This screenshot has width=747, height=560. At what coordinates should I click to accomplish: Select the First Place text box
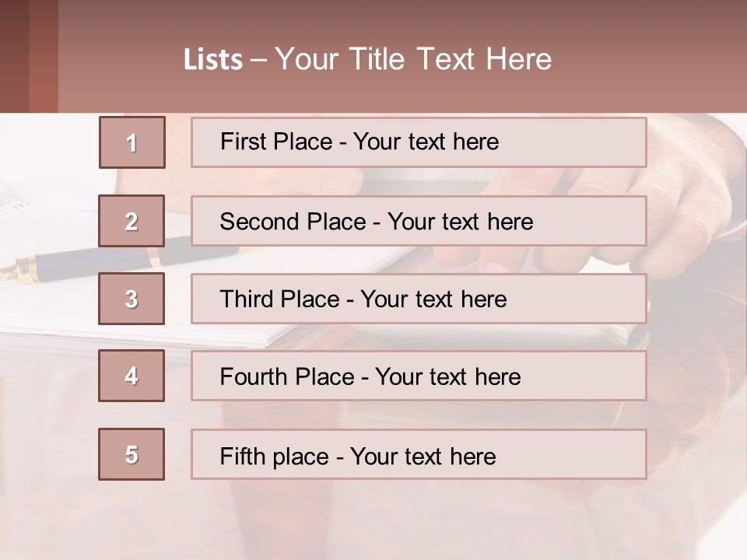coord(419,142)
